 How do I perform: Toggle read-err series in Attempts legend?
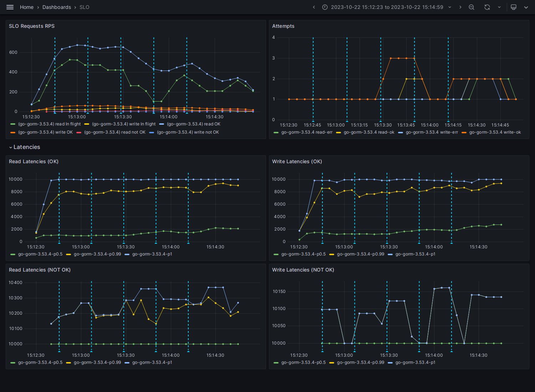click(307, 132)
